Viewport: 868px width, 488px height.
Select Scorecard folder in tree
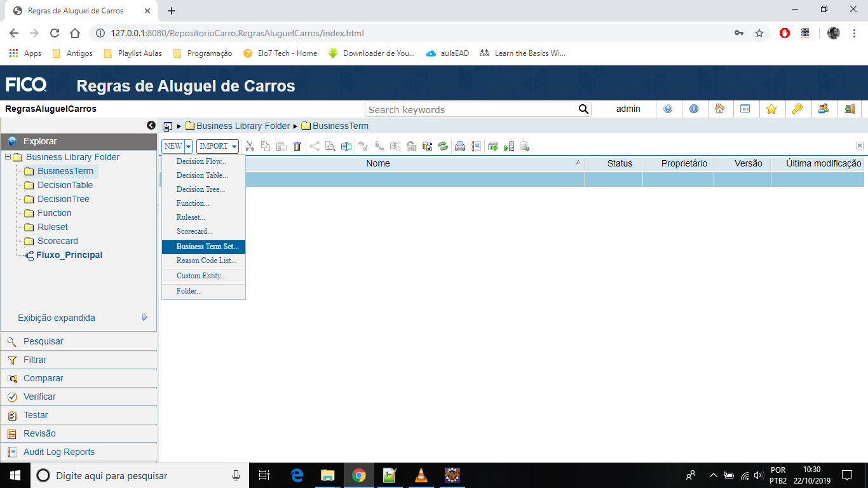pos(57,241)
